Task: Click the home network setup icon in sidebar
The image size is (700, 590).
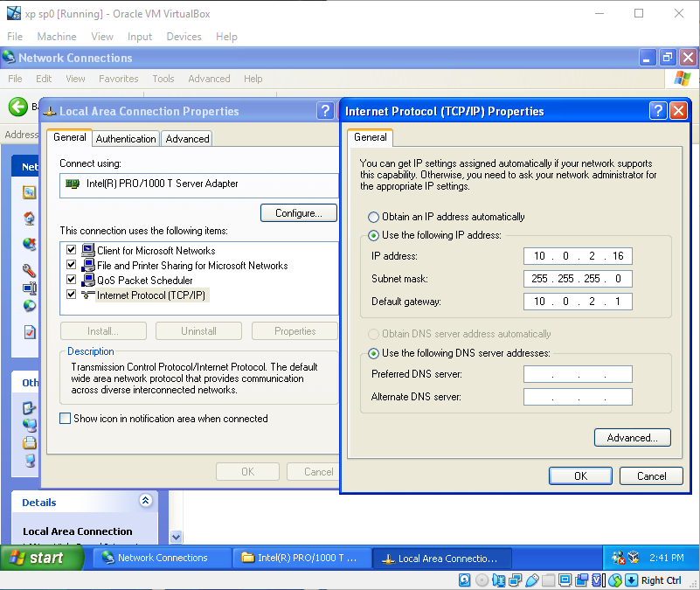Action: click(x=30, y=219)
